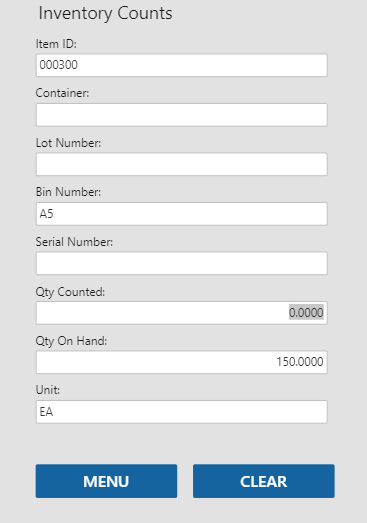Image resolution: width=367 pixels, height=523 pixels.
Task: Click the "Item ID:" label
Action: [56, 44]
